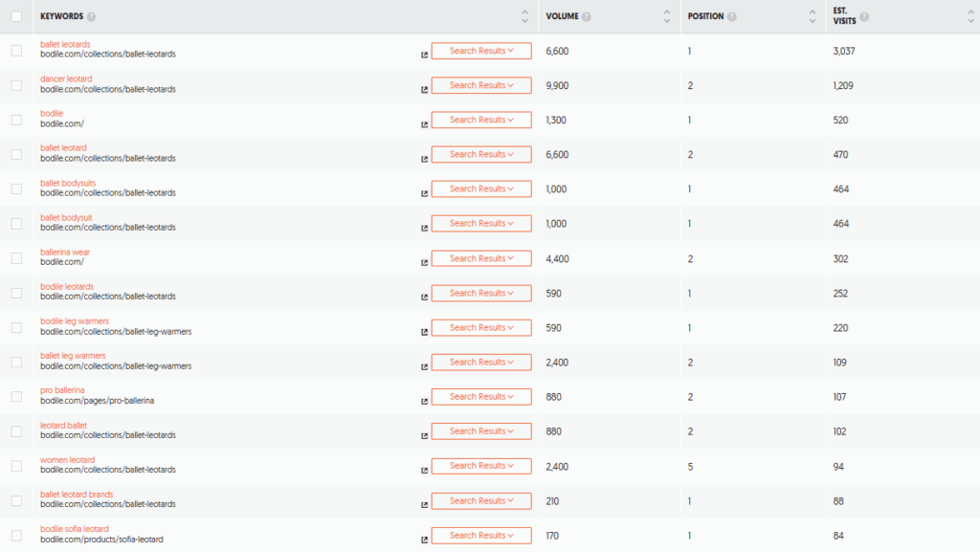Viewport: 980px width, 552px height.
Task: Open the 'ballerina wear' keyword link
Action: (65, 253)
